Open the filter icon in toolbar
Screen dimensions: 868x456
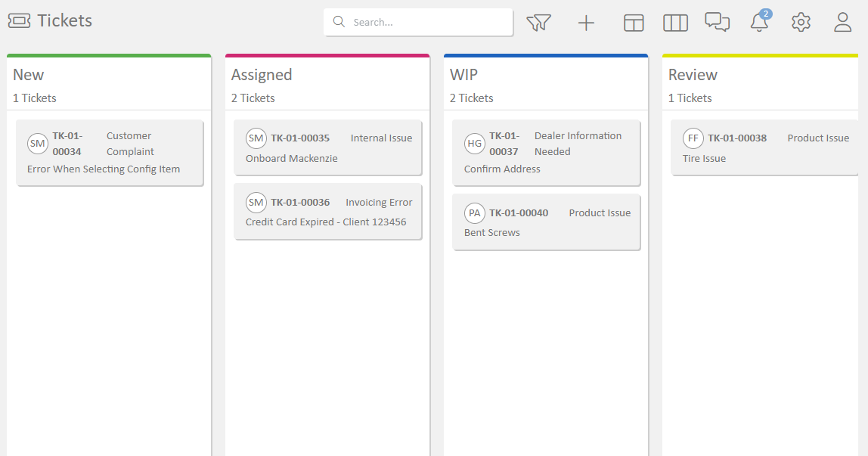(x=538, y=23)
